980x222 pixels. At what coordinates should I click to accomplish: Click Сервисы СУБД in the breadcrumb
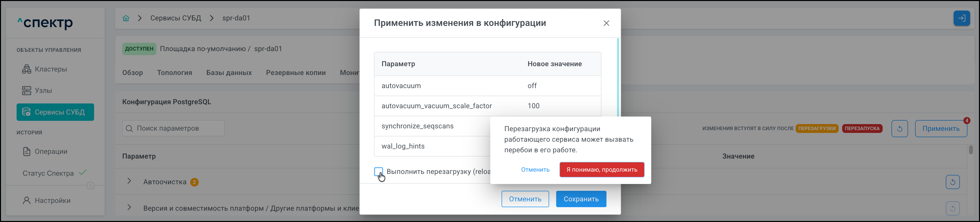pyautogui.click(x=175, y=18)
